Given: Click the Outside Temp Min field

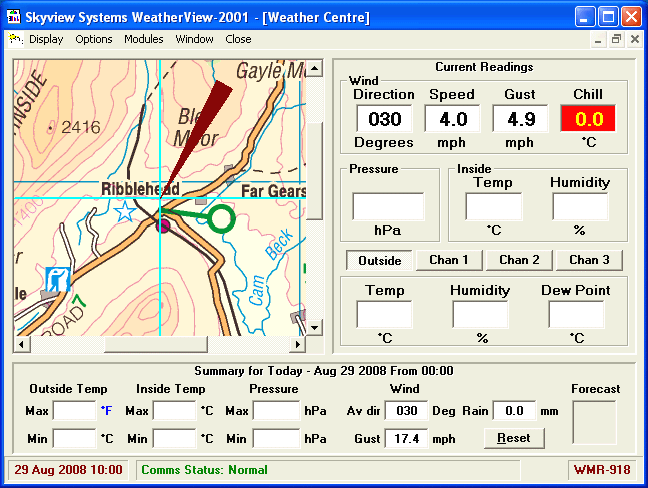Looking at the screenshot, I should [x=75, y=438].
